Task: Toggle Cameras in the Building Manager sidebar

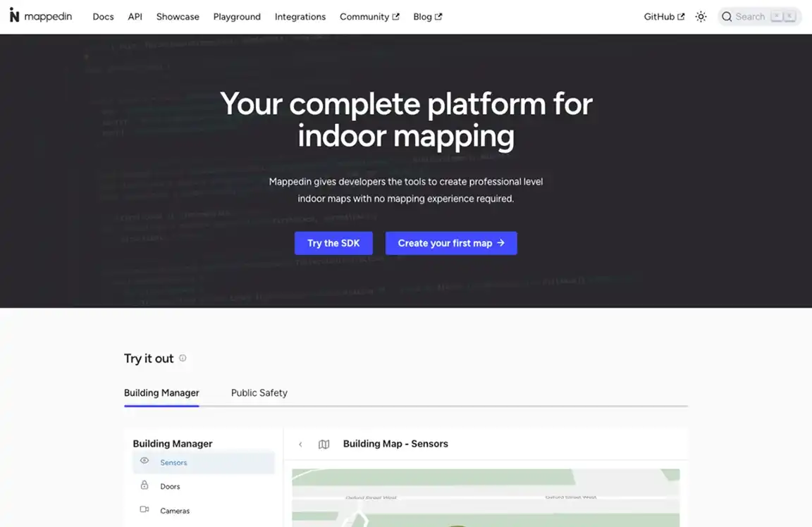Action: pos(175,510)
